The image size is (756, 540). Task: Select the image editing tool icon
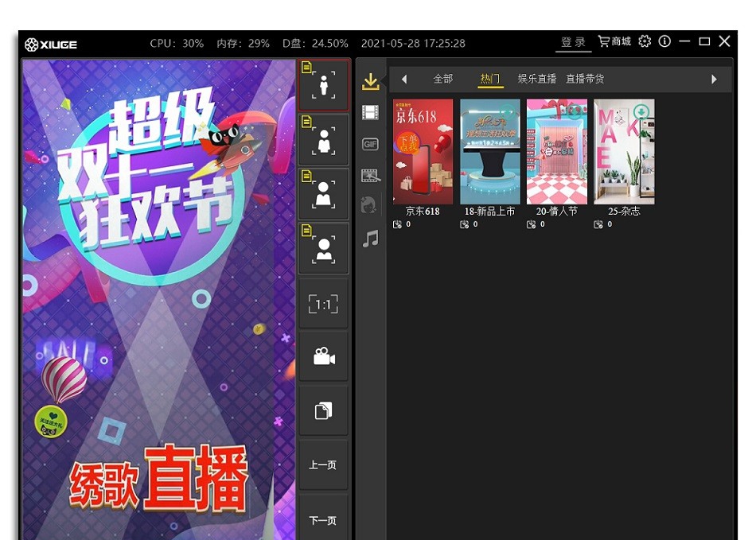[x=369, y=175]
